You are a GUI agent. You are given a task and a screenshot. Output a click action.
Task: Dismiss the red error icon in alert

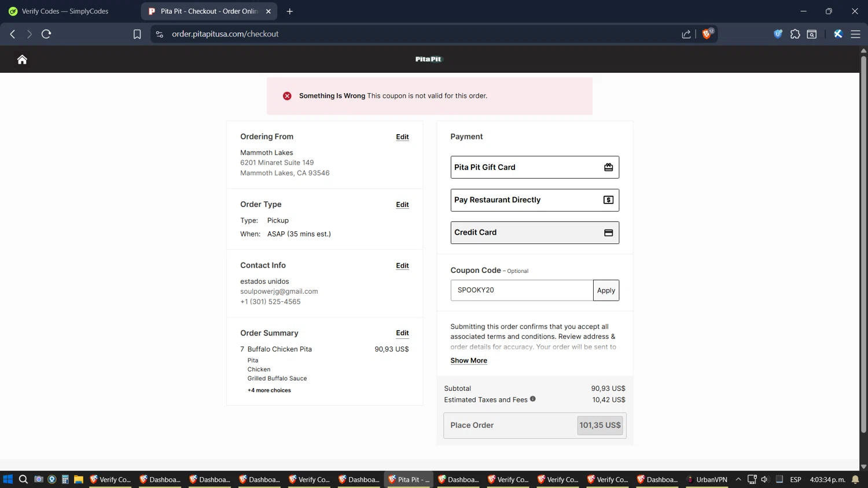click(x=287, y=96)
